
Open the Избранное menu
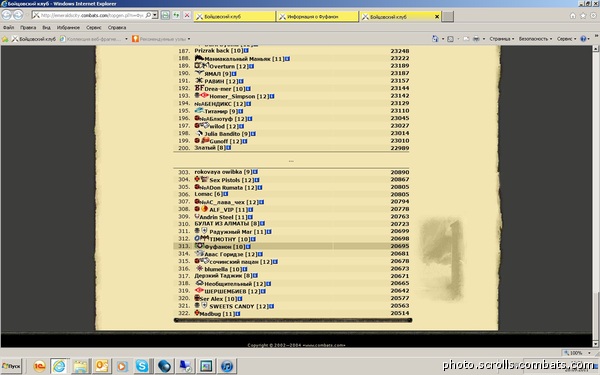[68, 28]
